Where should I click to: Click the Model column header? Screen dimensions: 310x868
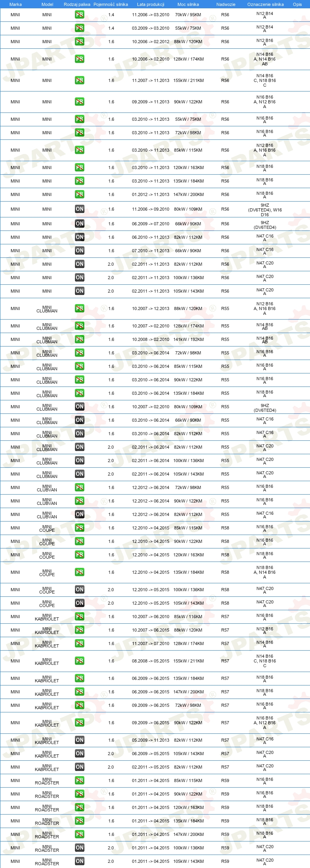(x=47, y=4)
